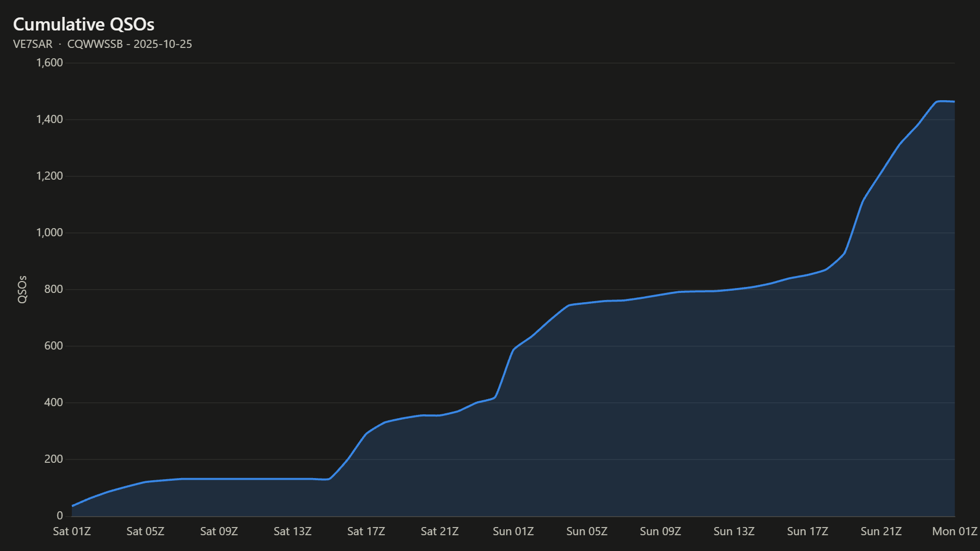Click the Sat 13Z x-axis label

(292, 531)
